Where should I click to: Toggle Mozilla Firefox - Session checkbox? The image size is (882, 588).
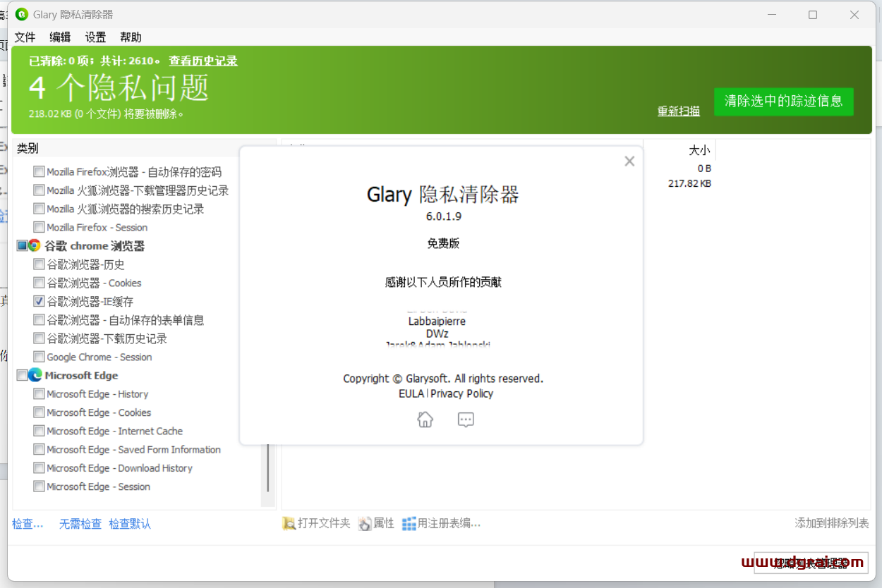[x=39, y=227]
